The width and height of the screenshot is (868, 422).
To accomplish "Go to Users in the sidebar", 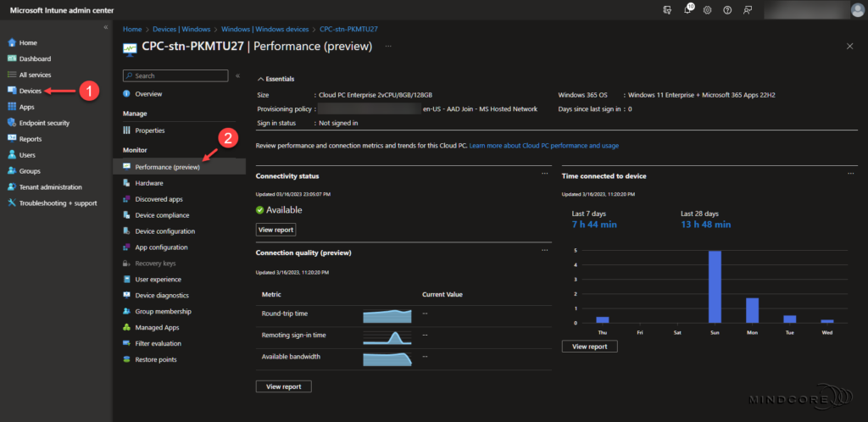I will pyautogui.click(x=27, y=155).
